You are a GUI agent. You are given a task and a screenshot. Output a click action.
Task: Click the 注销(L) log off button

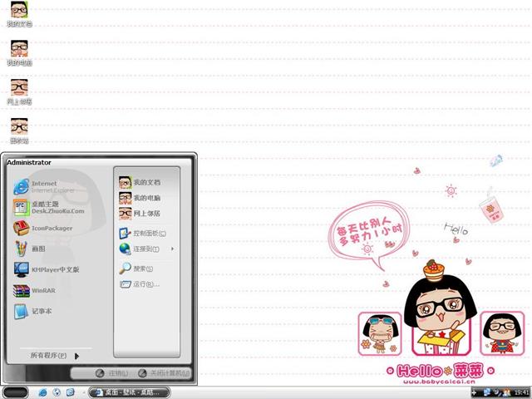pos(111,373)
